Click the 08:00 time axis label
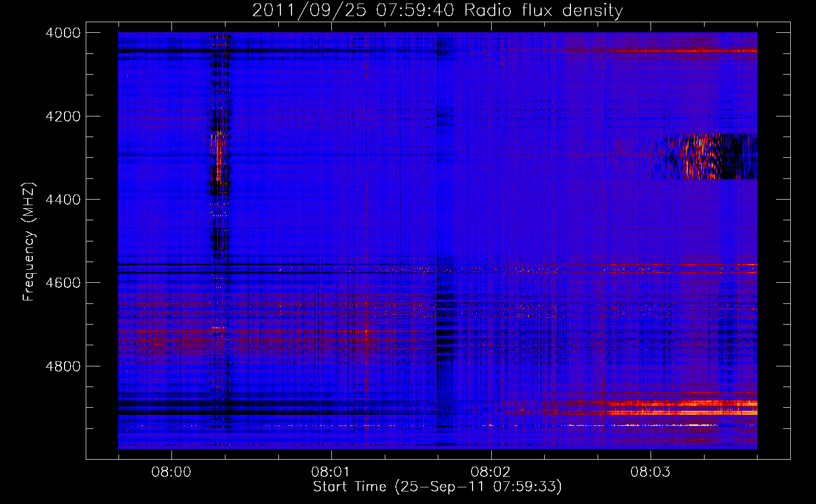 pyautogui.click(x=171, y=472)
